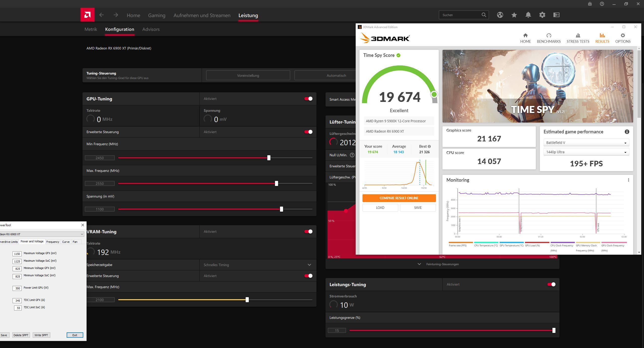Click info icon beside Estimated game performance
Viewport: 644px width, 348px height.
pos(627,132)
